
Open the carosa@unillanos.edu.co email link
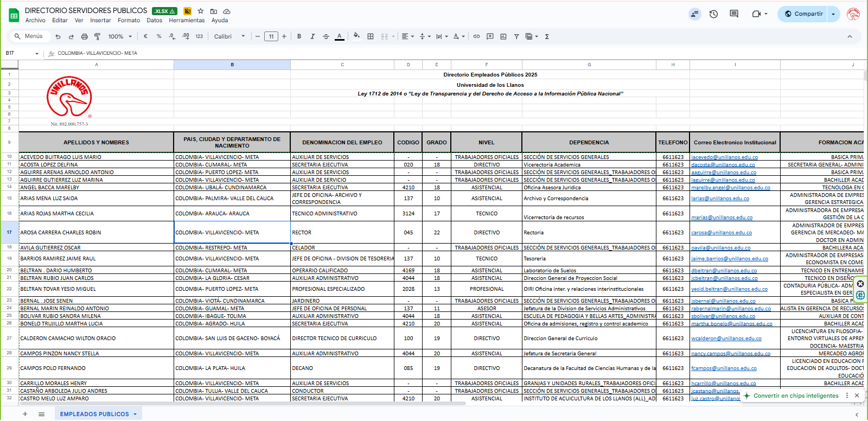(722, 233)
